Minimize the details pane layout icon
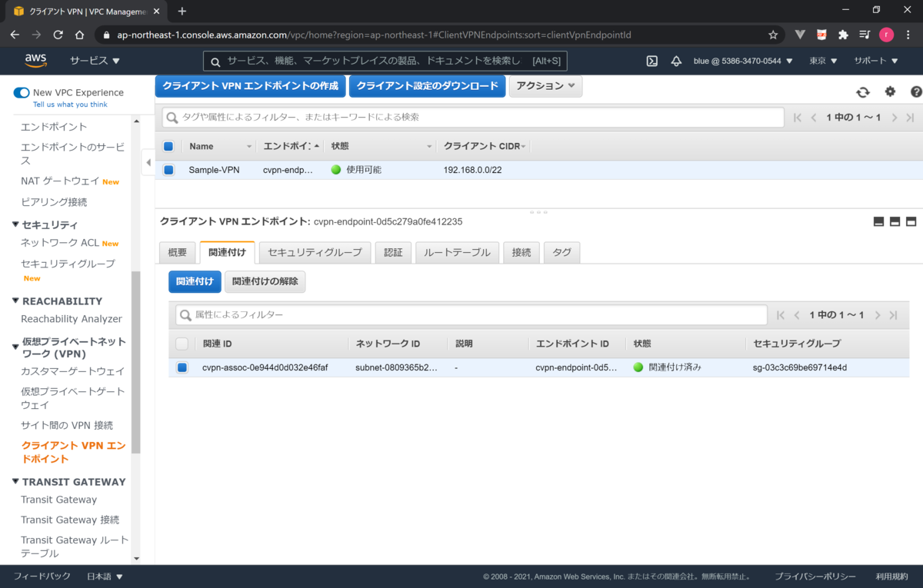This screenshot has height=588, width=923. tap(878, 222)
